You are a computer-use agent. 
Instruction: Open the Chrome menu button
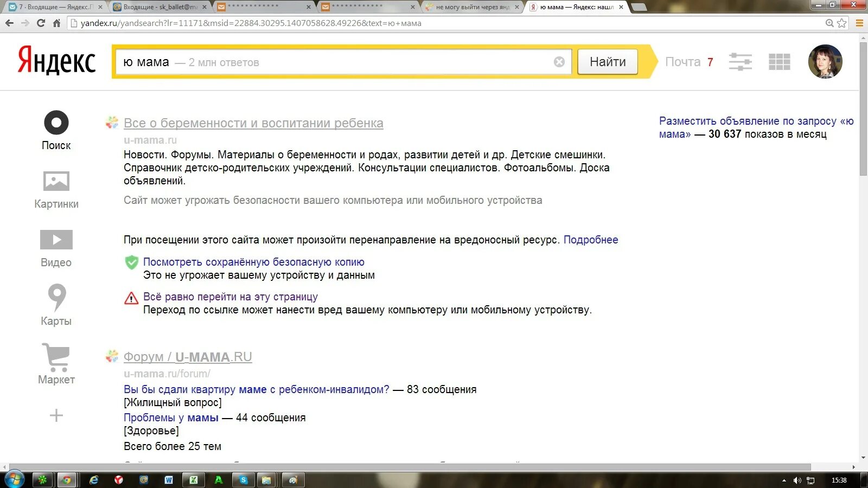(859, 23)
